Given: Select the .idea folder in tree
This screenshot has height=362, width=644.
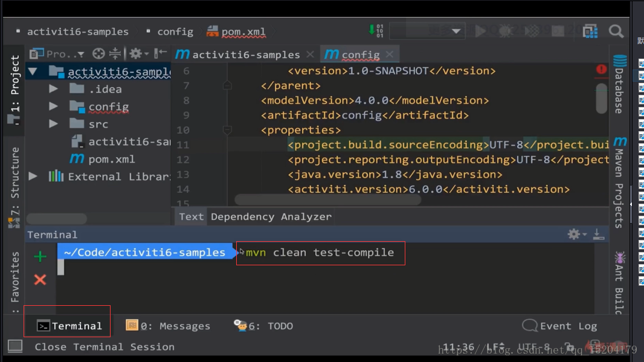Looking at the screenshot, I should coord(105,89).
